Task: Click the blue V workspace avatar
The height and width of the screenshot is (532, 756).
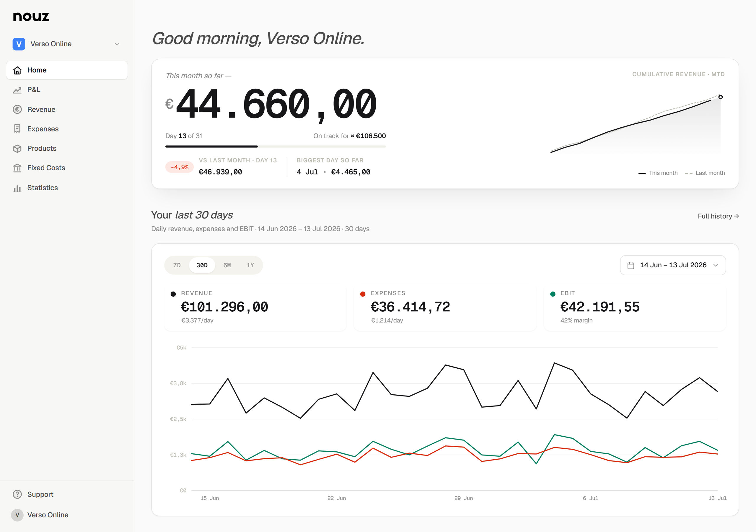Action: (x=19, y=44)
